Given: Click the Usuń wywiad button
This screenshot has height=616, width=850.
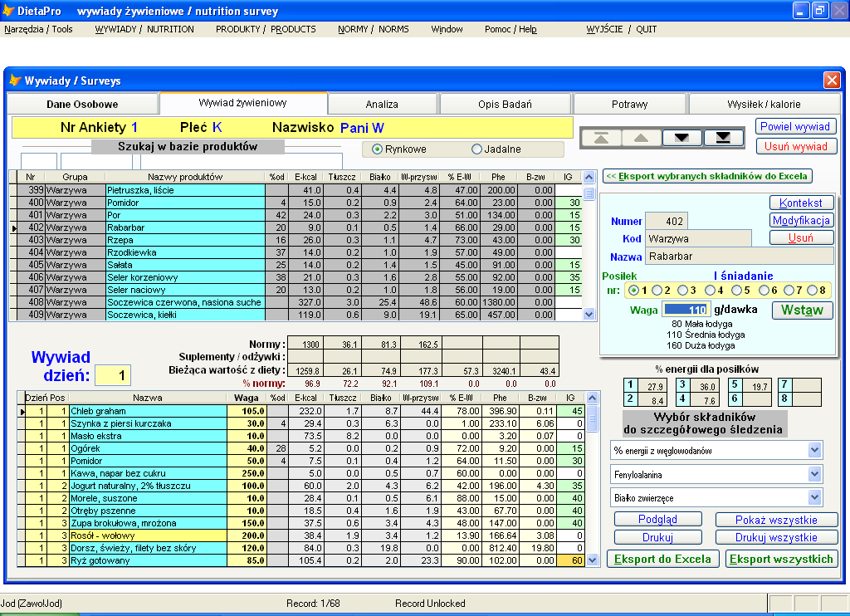Looking at the screenshot, I should click(796, 146).
